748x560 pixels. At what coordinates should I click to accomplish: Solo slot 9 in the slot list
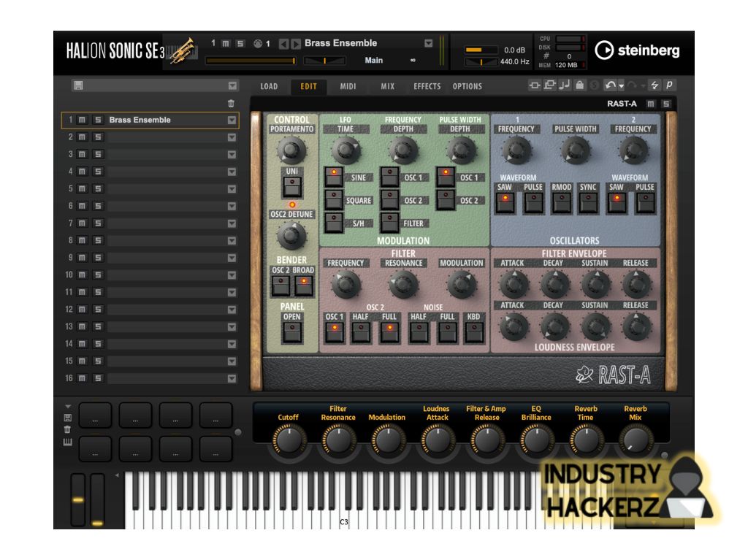point(98,258)
